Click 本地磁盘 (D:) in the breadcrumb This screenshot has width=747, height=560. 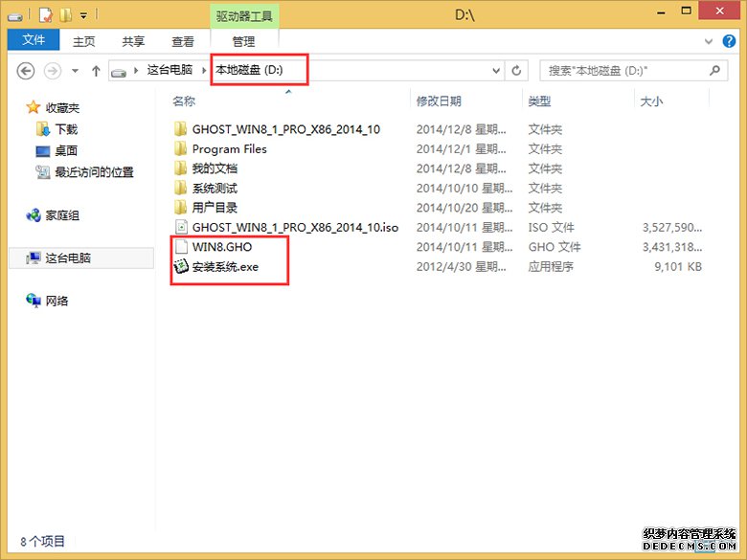click(x=249, y=70)
